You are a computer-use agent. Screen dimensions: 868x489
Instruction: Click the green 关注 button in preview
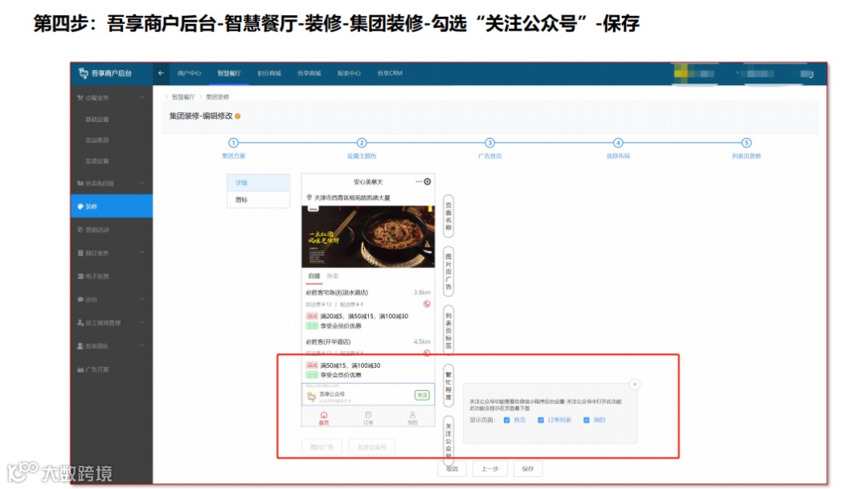click(x=422, y=395)
